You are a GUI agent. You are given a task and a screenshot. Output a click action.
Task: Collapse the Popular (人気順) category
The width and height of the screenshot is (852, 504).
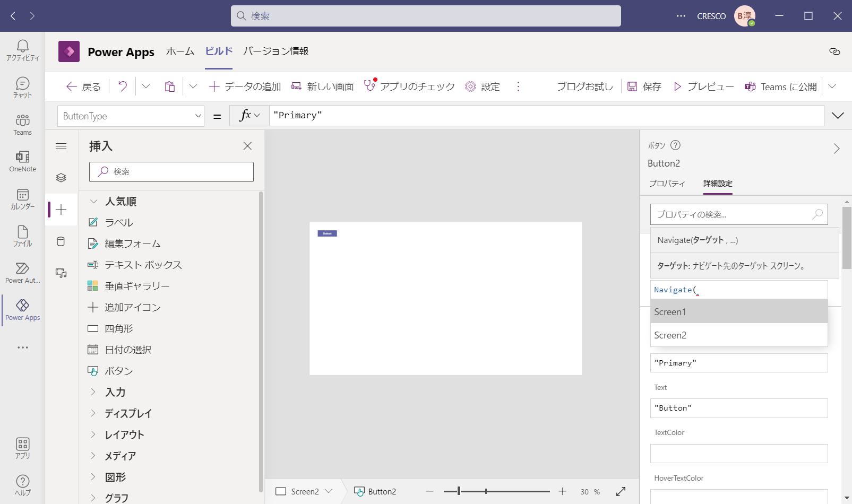93,202
